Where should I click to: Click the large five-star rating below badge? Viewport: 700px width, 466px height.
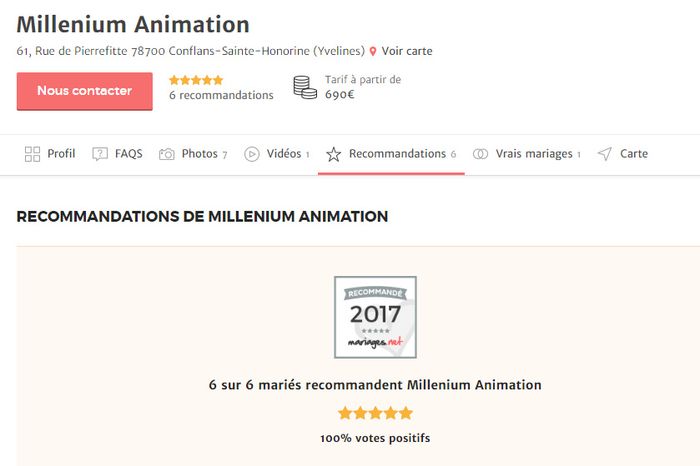click(375, 412)
